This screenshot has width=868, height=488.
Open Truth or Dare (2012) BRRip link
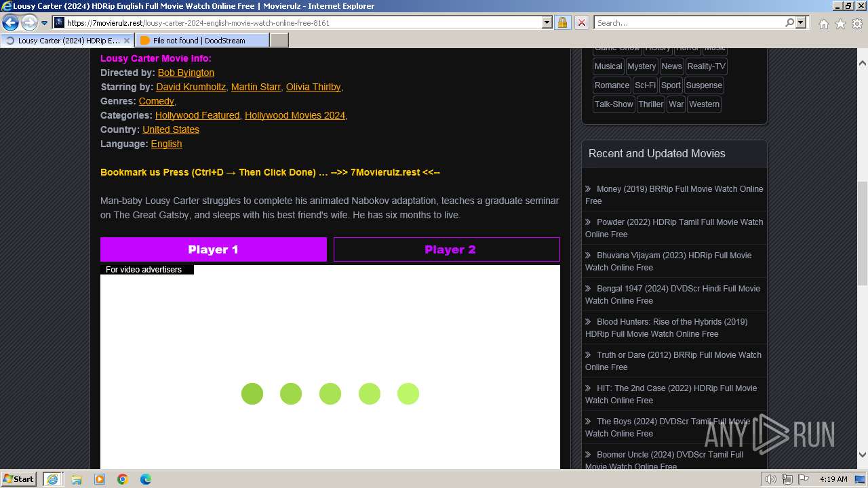tap(673, 361)
